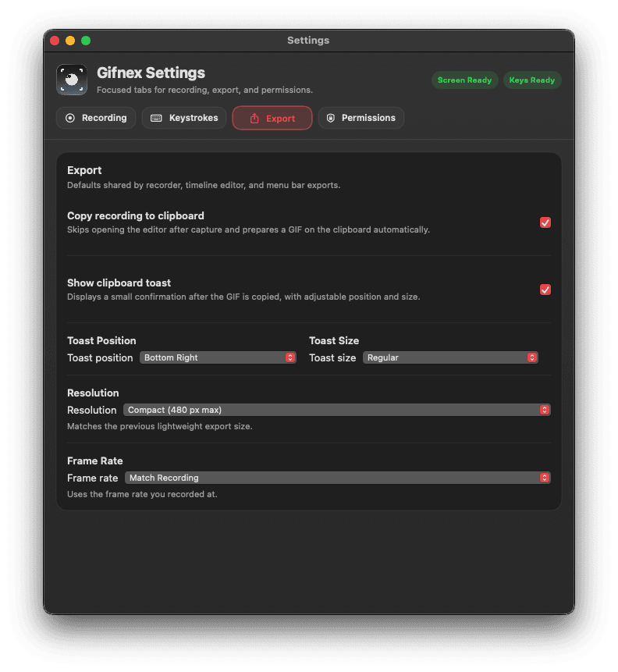The width and height of the screenshot is (618, 672).
Task: Click 'Uses the frame rate you recorded at.' text
Action: 142,494
